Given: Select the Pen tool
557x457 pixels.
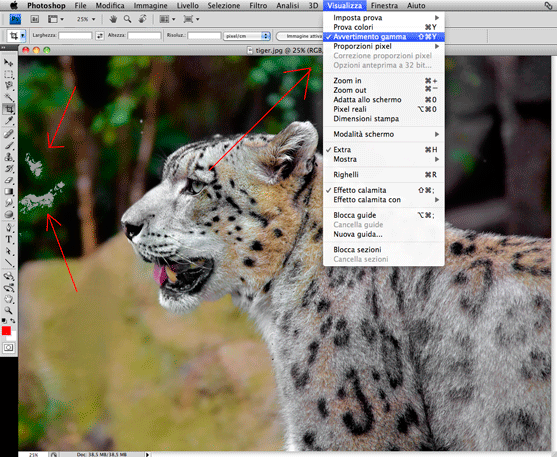Looking at the screenshot, I should click(9, 228).
